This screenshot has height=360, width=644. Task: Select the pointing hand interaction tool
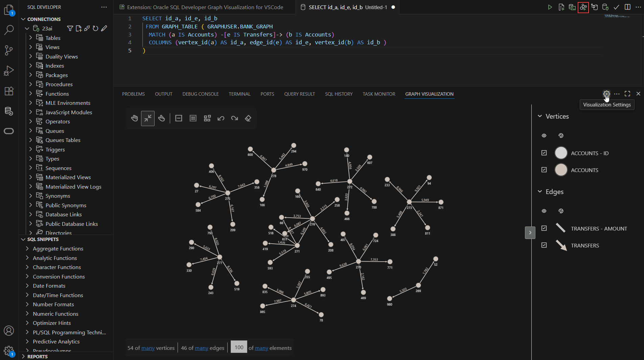tap(162, 118)
